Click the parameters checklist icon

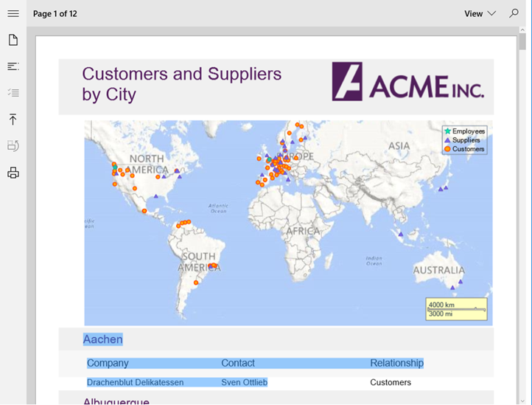tap(13, 93)
